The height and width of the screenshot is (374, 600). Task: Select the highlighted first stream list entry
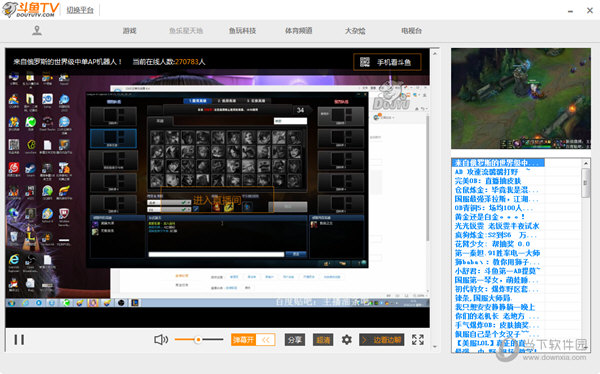coord(499,163)
